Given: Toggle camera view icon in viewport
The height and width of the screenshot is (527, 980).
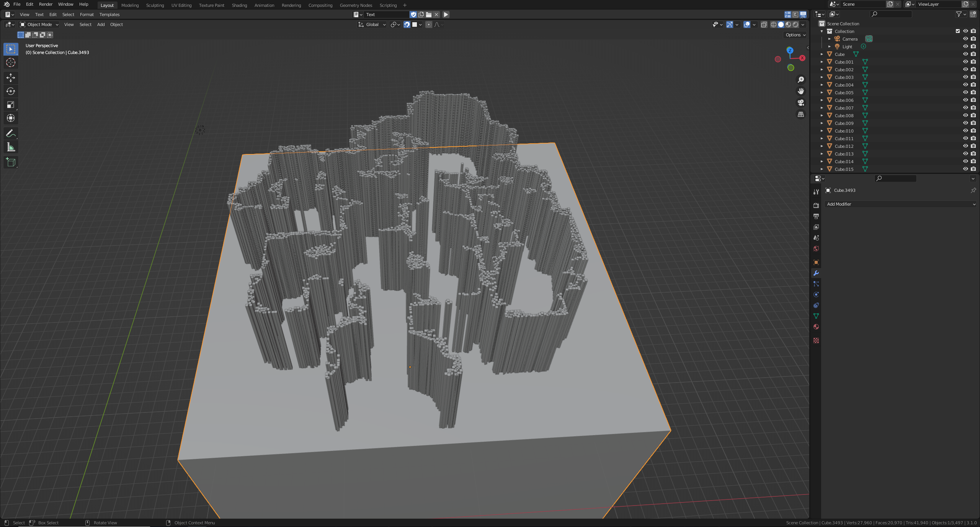Looking at the screenshot, I should coord(800,103).
